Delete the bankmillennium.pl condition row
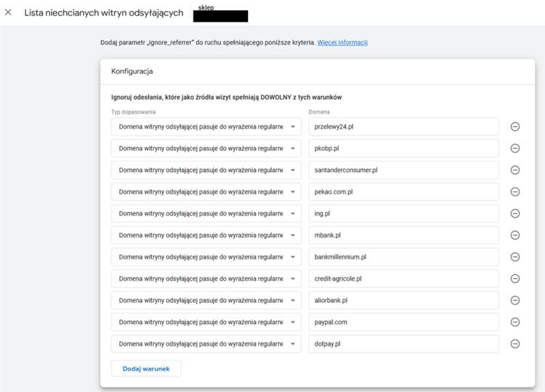 pyautogui.click(x=515, y=257)
